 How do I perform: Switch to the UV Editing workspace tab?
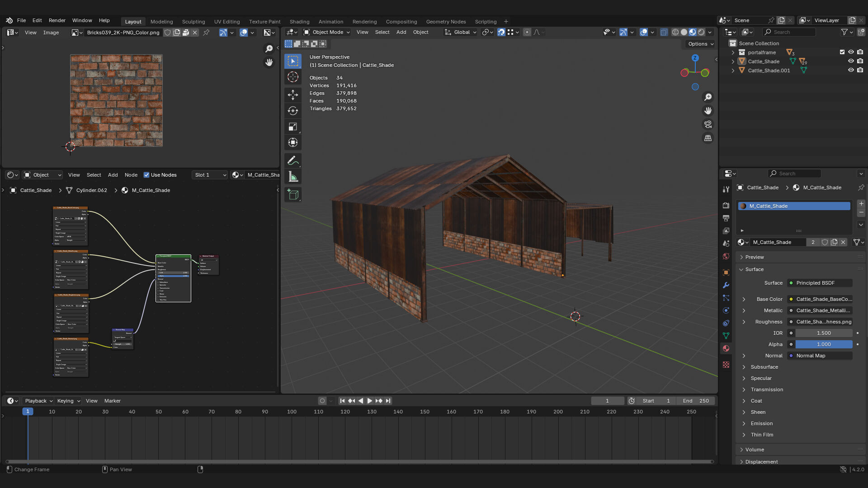(x=227, y=22)
